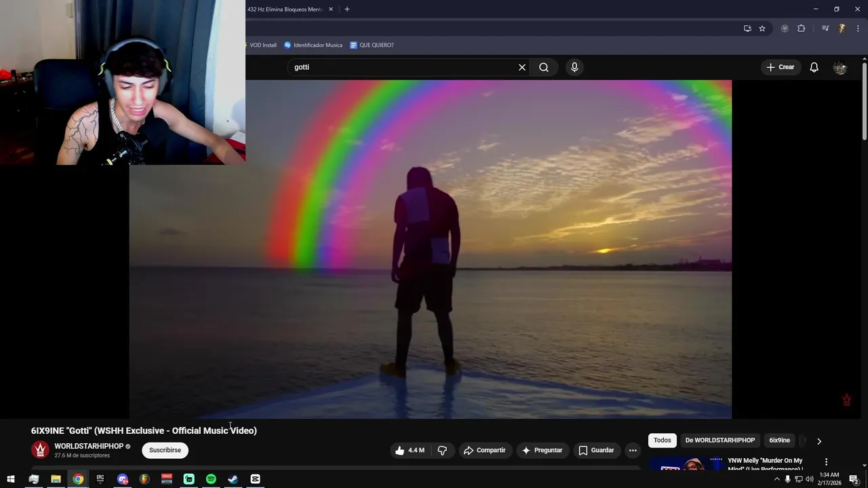Dislike the video with thumbs down

[x=442, y=450]
